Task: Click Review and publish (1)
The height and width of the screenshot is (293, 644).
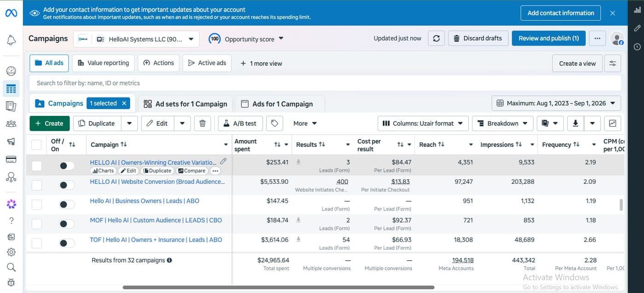Action: pyautogui.click(x=549, y=38)
